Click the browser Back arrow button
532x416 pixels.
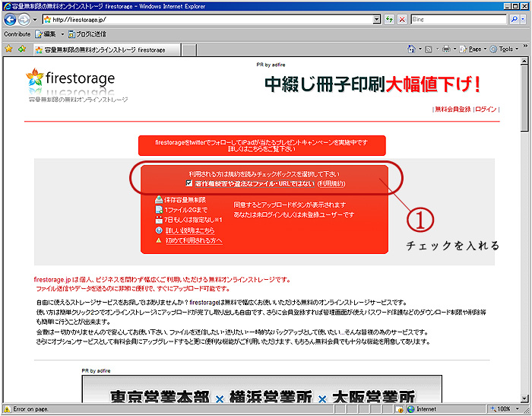(x=10, y=20)
